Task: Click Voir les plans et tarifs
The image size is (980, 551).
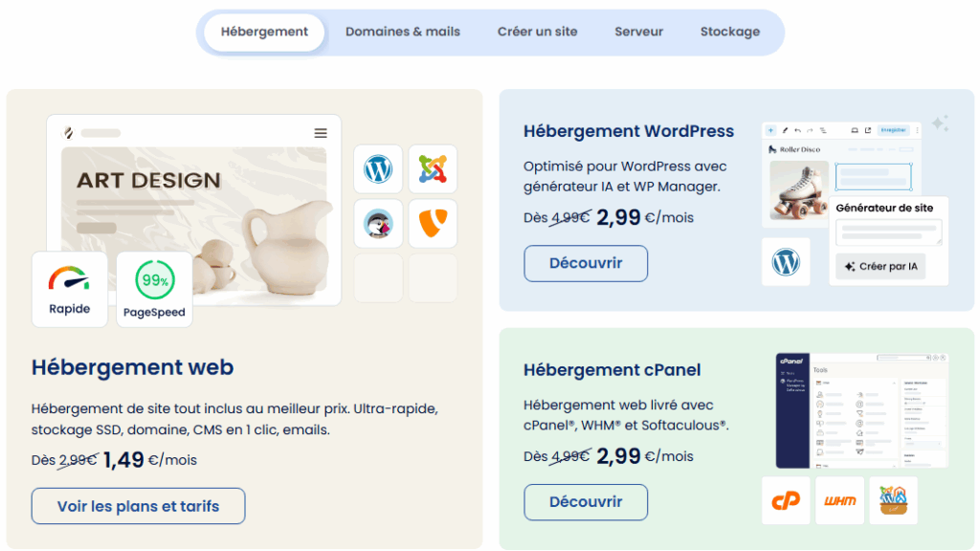Action: click(x=138, y=506)
